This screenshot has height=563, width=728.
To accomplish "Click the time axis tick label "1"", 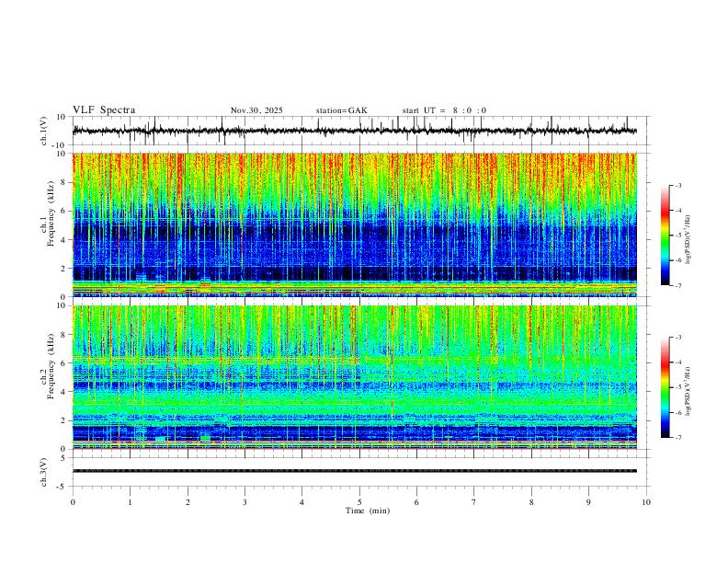I will (x=130, y=502).
